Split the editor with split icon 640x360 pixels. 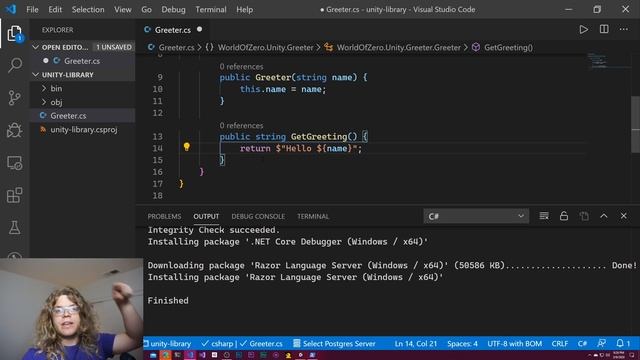tap(604, 29)
